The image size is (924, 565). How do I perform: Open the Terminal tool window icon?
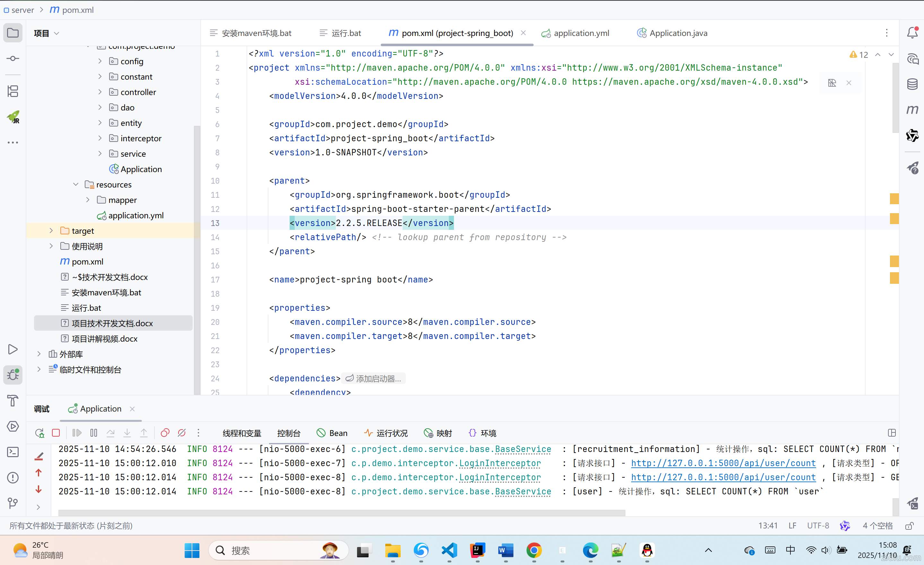click(x=13, y=452)
